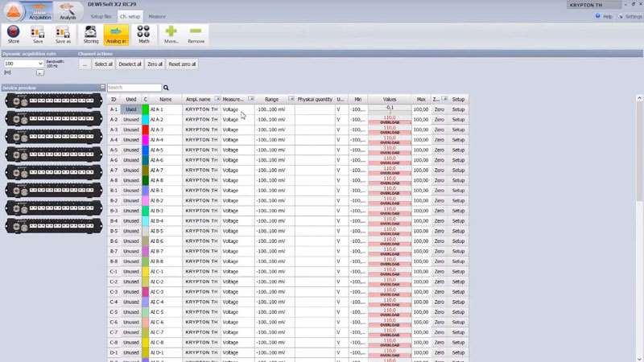
Task: Toggle channel C-8 Unused button
Action: [130, 343]
